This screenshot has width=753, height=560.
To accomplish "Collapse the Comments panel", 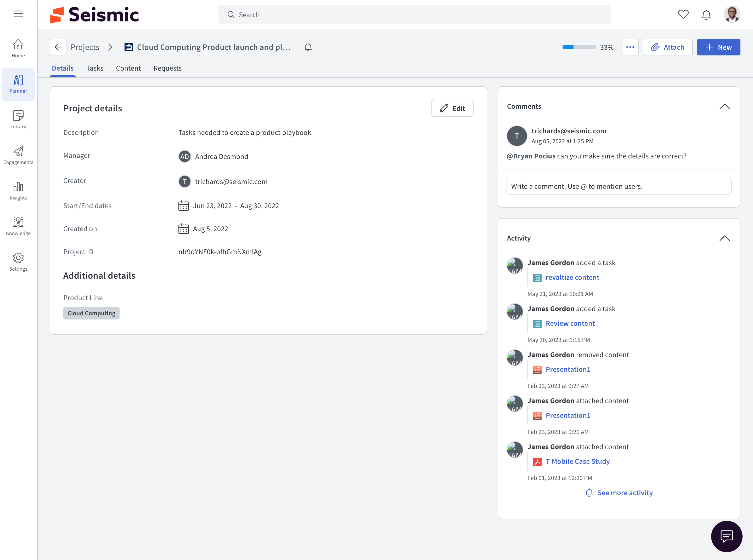I will tap(724, 106).
